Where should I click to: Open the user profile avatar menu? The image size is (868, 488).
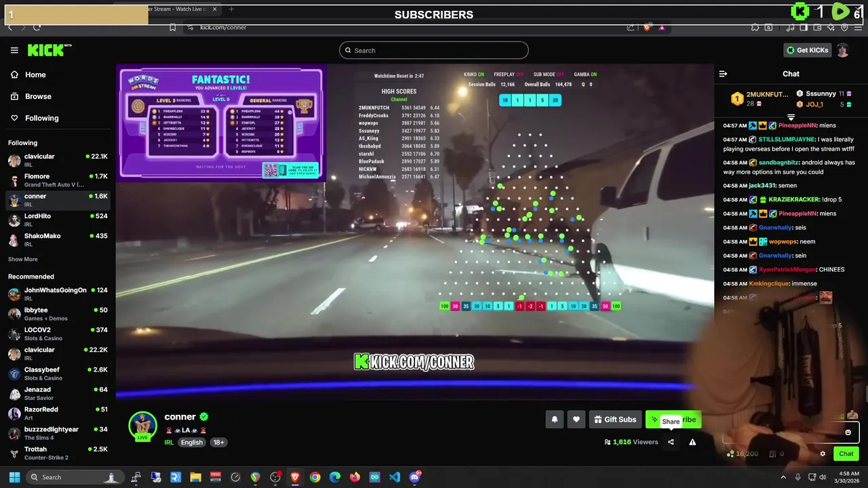[843, 50]
